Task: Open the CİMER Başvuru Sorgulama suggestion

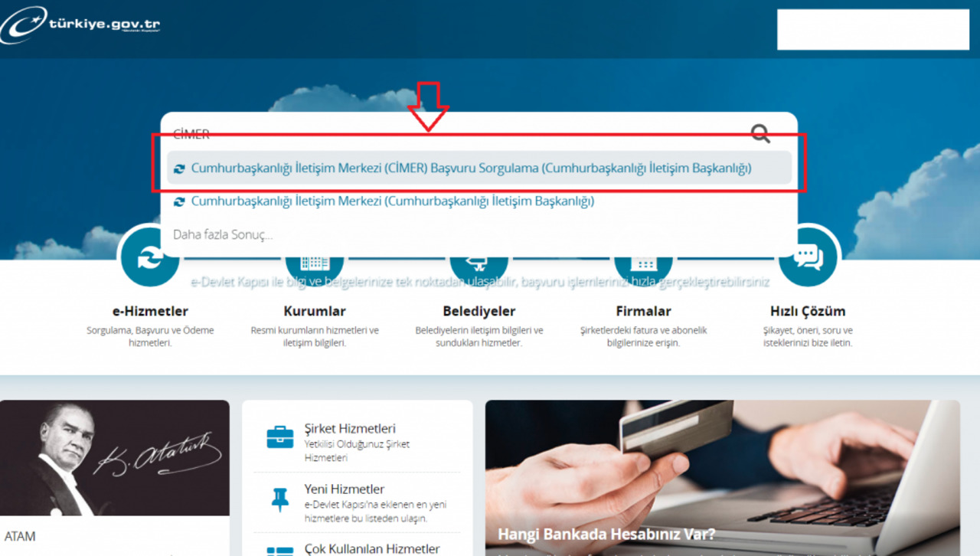Action: pyautogui.click(x=479, y=168)
